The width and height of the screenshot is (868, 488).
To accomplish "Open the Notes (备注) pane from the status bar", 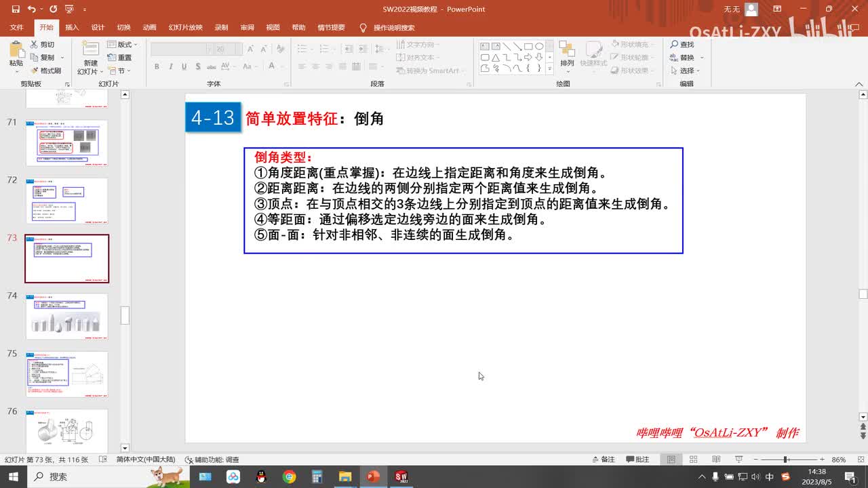I will 604,460.
